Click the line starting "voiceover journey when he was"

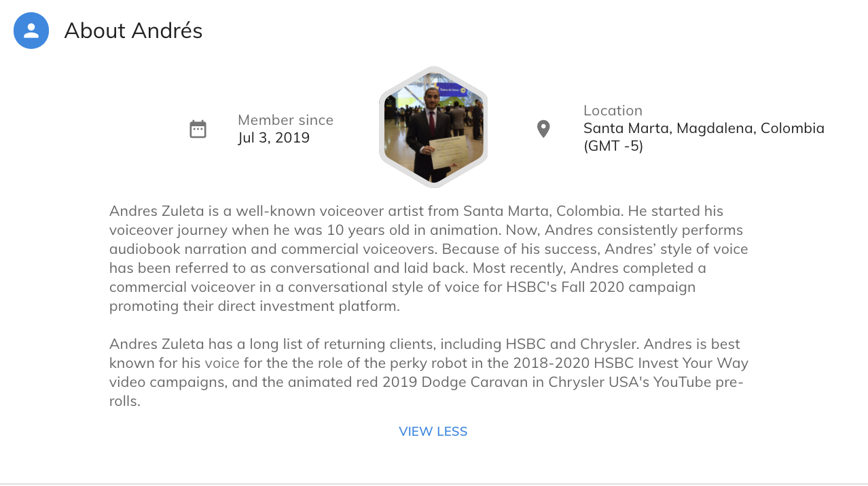point(426,230)
